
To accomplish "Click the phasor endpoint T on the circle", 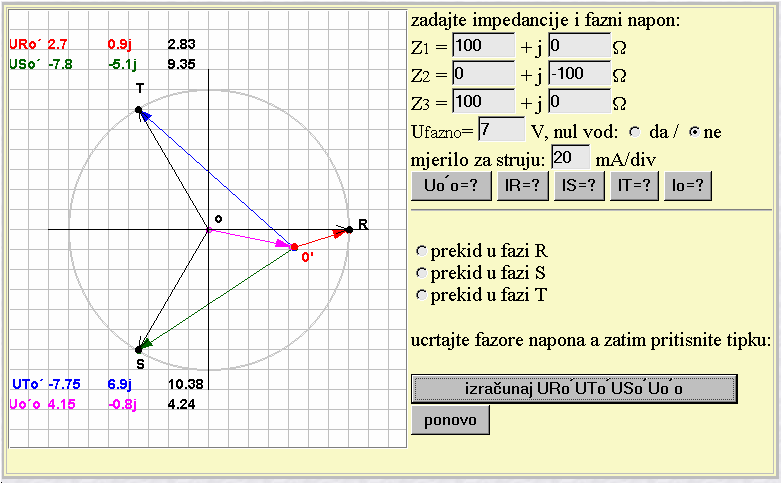I will 139,109.
